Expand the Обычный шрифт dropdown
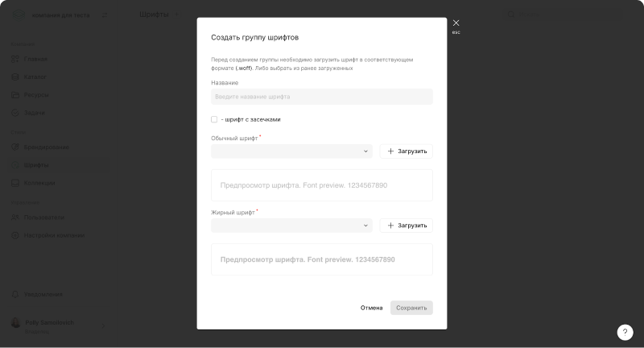The width and height of the screenshot is (644, 348). [291, 151]
